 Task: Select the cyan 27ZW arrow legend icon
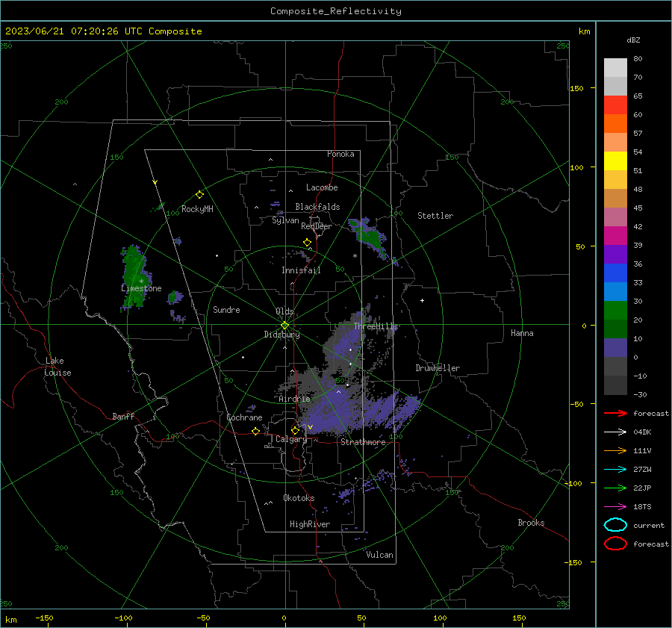click(615, 470)
